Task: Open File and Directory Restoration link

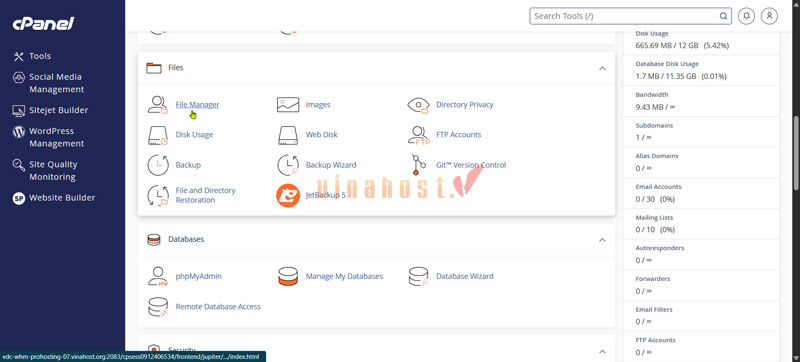Action: [206, 195]
